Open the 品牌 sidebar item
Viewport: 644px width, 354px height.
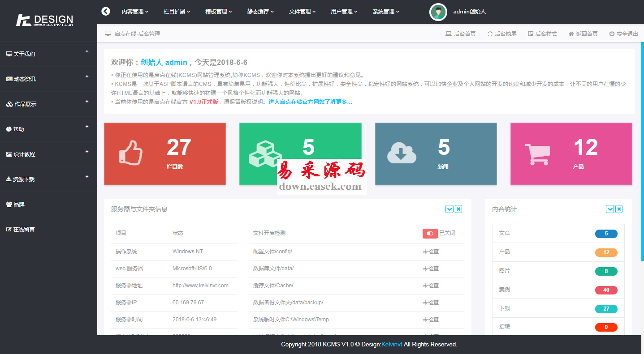pos(19,204)
